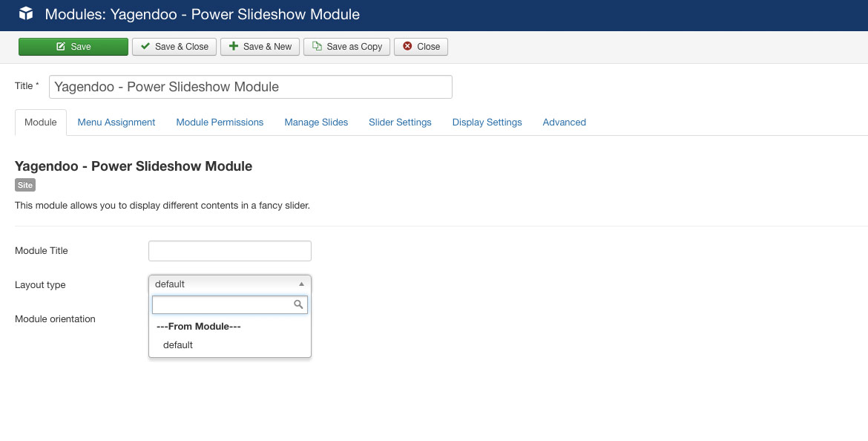Click Save as Copy button
The height and width of the screenshot is (441, 868).
point(346,47)
